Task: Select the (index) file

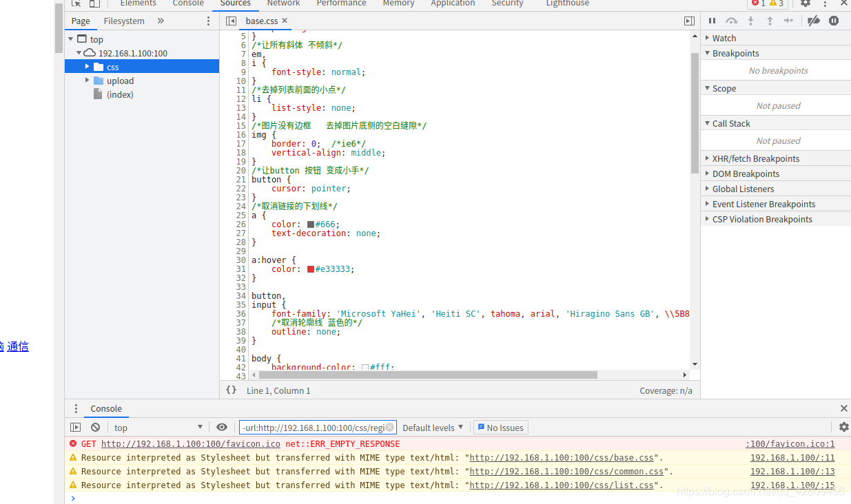Action: tap(120, 94)
